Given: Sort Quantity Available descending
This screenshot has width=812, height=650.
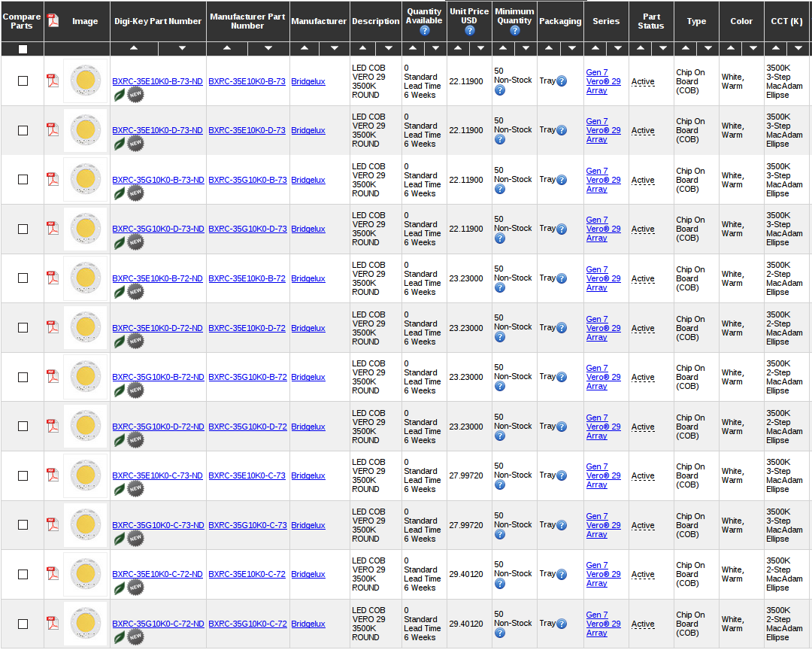Looking at the screenshot, I should pyautogui.click(x=435, y=48).
